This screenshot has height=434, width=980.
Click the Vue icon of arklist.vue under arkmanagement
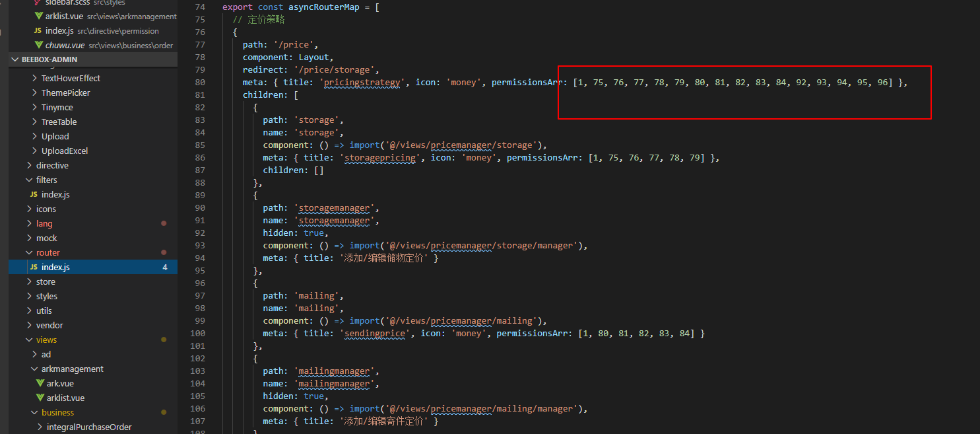(40, 398)
